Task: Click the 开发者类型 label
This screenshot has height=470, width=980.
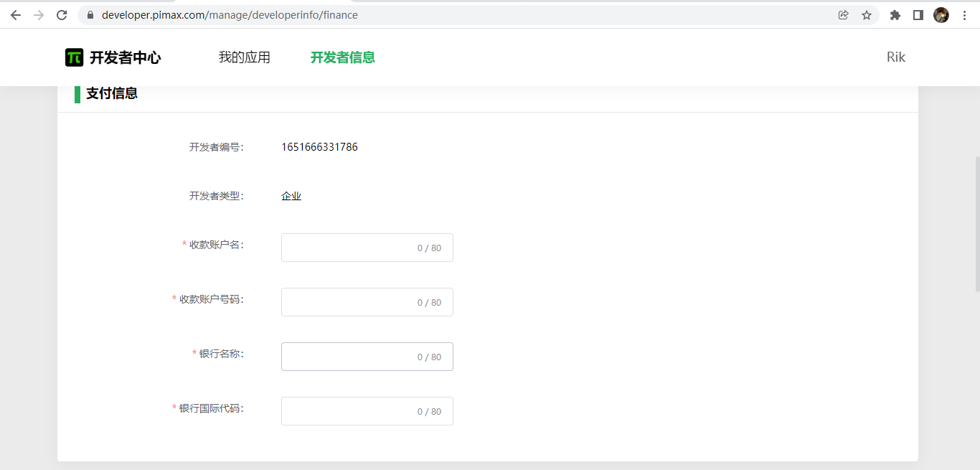Action: coord(217,196)
